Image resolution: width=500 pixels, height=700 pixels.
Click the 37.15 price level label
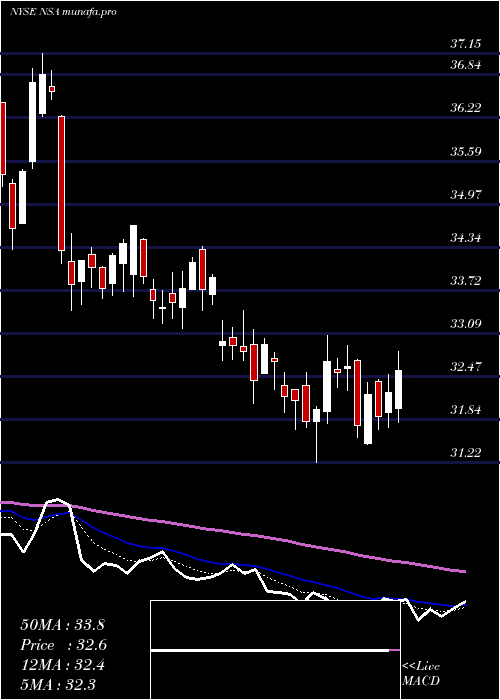(466, 44)
